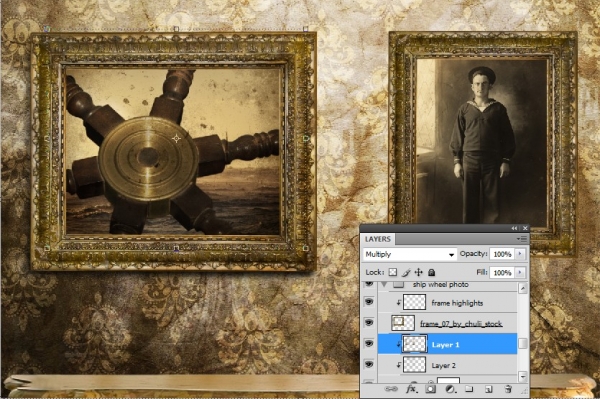Select the frame highlights layer name
The image size is (600, 399).
tap(457, 303)
